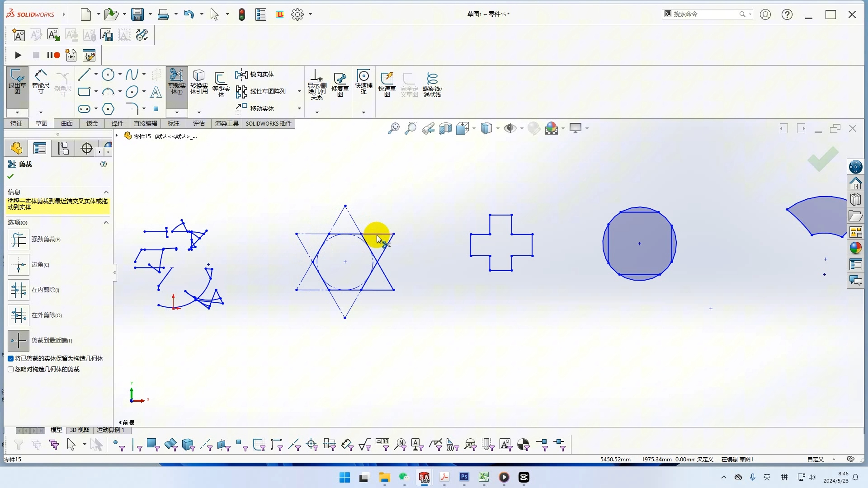
Task: Select the Circle sketch tool
Action: 108,75
